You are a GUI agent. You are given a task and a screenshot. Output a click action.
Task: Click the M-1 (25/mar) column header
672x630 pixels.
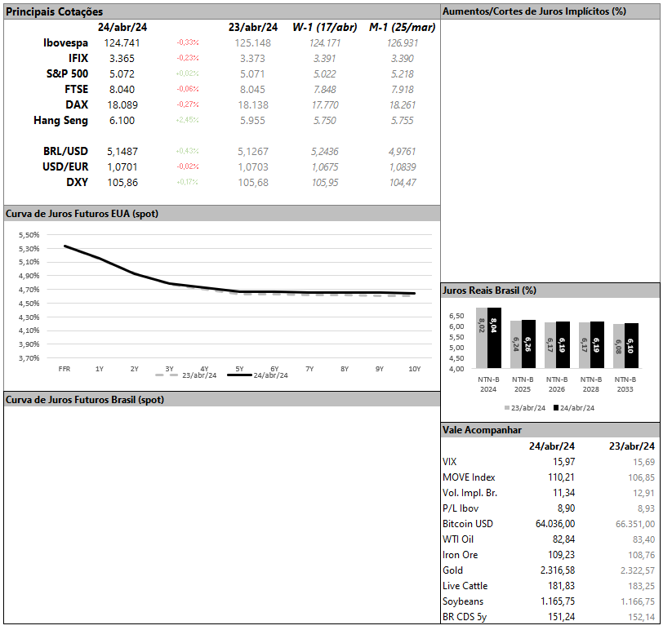(402, 27)
